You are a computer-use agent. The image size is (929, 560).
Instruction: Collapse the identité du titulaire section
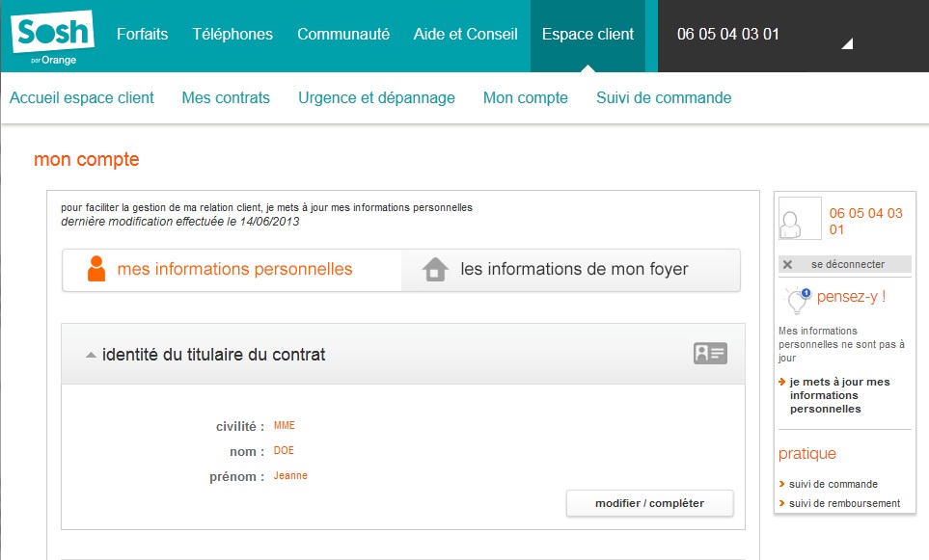[91, 354]
